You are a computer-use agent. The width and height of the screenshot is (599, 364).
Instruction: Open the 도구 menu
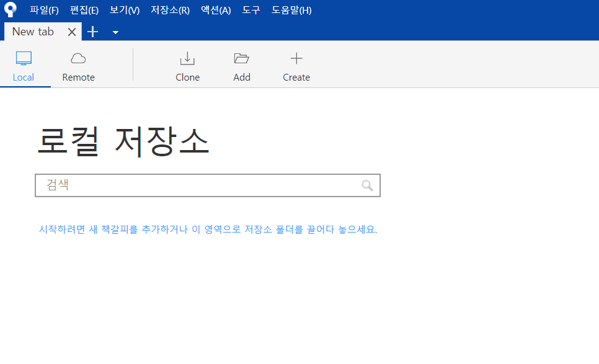[x=251, y=10]
